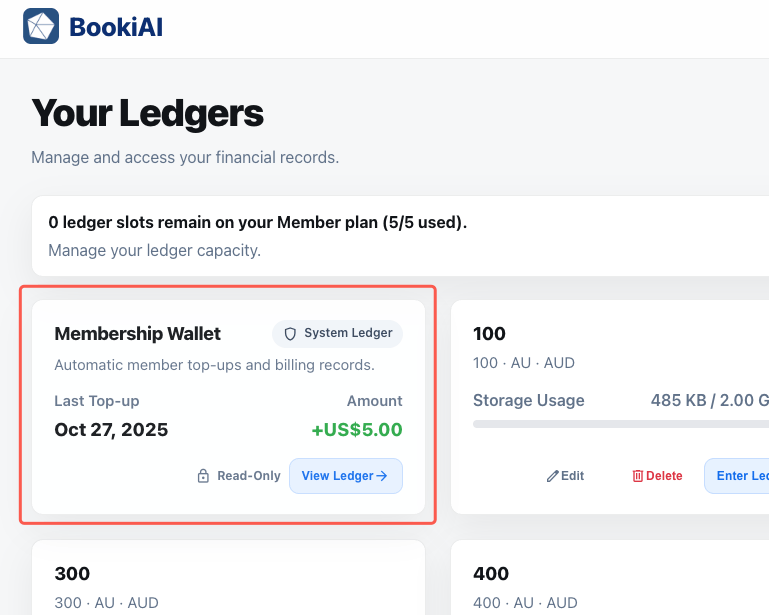This screenshot has width=769, height=615.
Task: Open the Membership Wallet via View Ledger
Action: [x=345, y=476]
